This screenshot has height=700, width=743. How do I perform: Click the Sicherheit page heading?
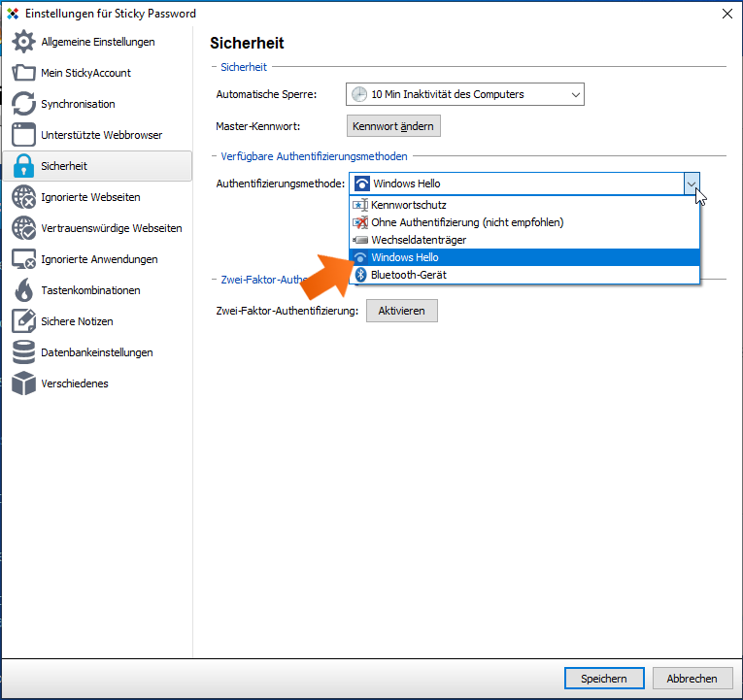(x=247, y=43)
